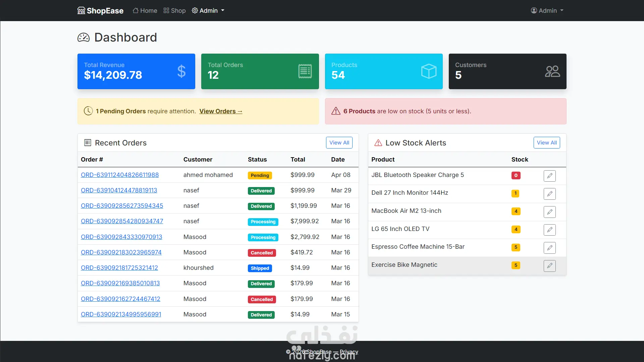Image resolution: width=644 pixels, height=362 pixels.
Task: View all recent orders
Action: pos(339,143)
